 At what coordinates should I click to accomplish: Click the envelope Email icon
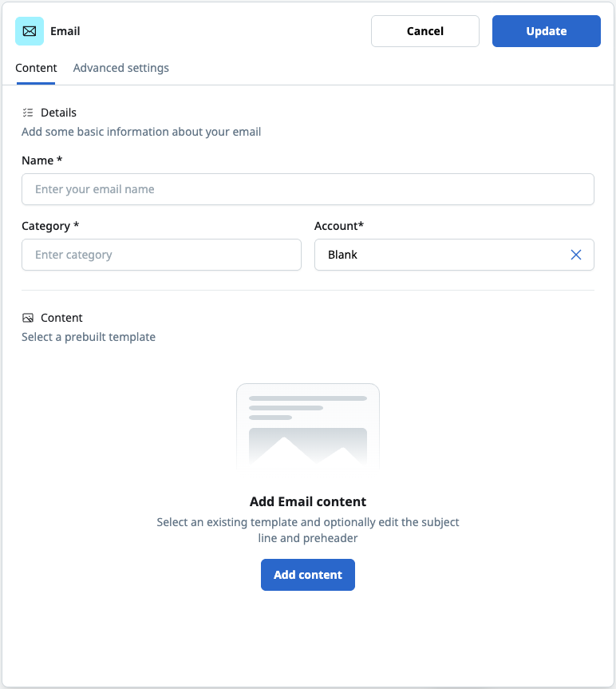pyautogui.click(x=30, y=31)
